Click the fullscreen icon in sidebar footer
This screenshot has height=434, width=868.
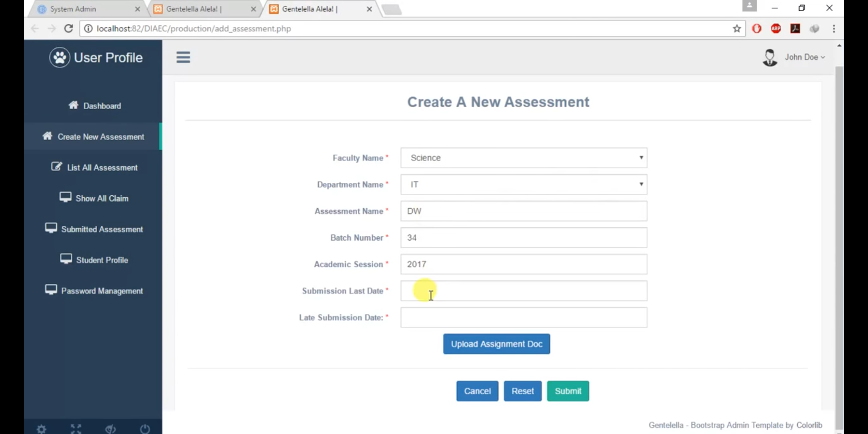[x=76, y=429]
